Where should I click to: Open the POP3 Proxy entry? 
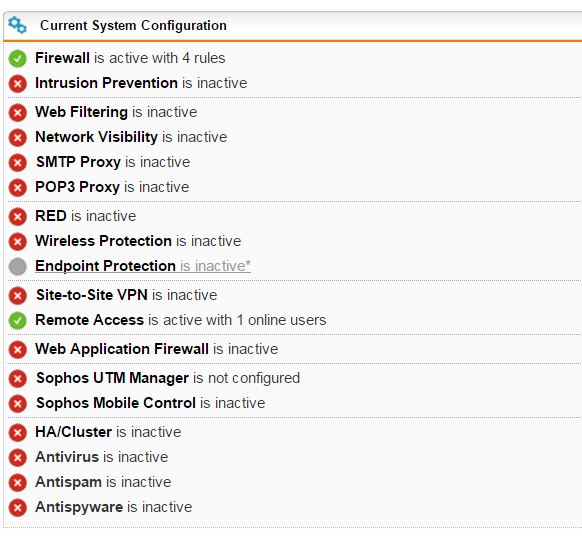pyautogui.click(x=112, y=187)
